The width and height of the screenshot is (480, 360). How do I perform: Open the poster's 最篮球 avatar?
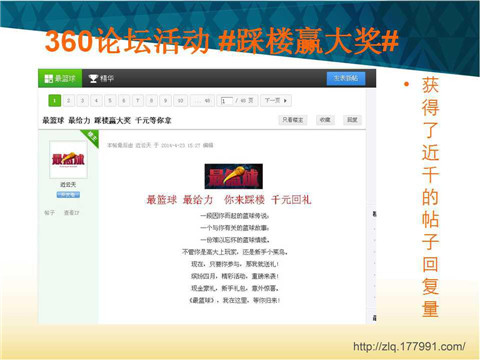tap(68, 159)
